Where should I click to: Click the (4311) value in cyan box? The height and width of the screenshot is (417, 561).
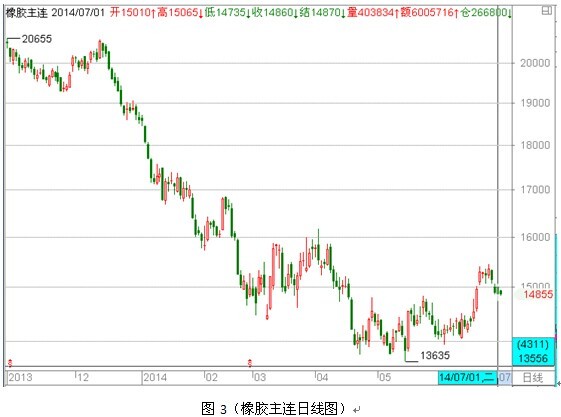click(533, 344)
